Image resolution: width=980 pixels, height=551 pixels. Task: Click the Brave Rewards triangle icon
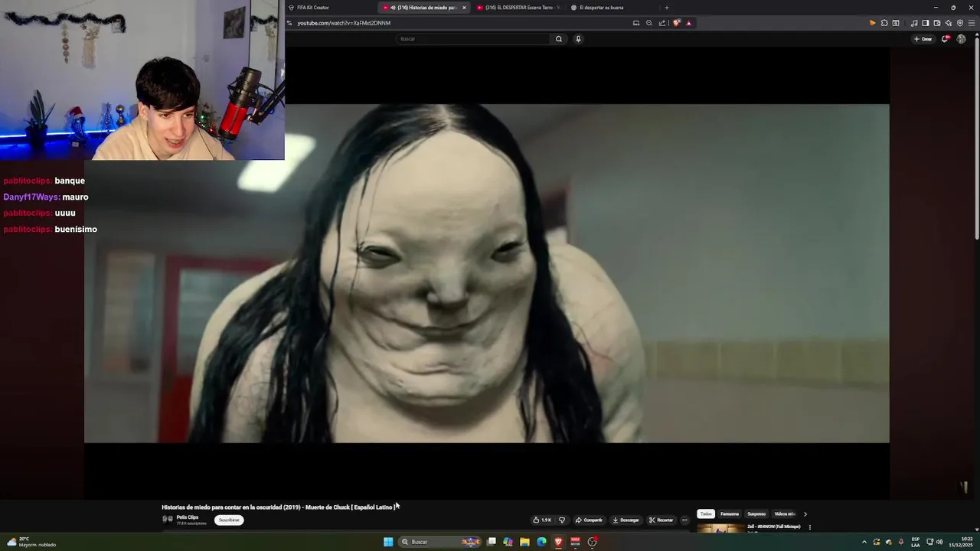pyautogui.click(x=688, y=23)
